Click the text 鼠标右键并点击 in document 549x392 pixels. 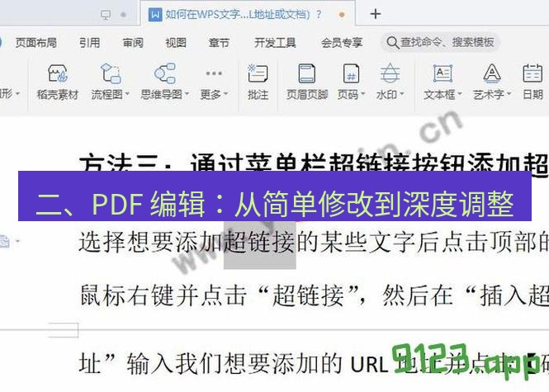point(163,295)
